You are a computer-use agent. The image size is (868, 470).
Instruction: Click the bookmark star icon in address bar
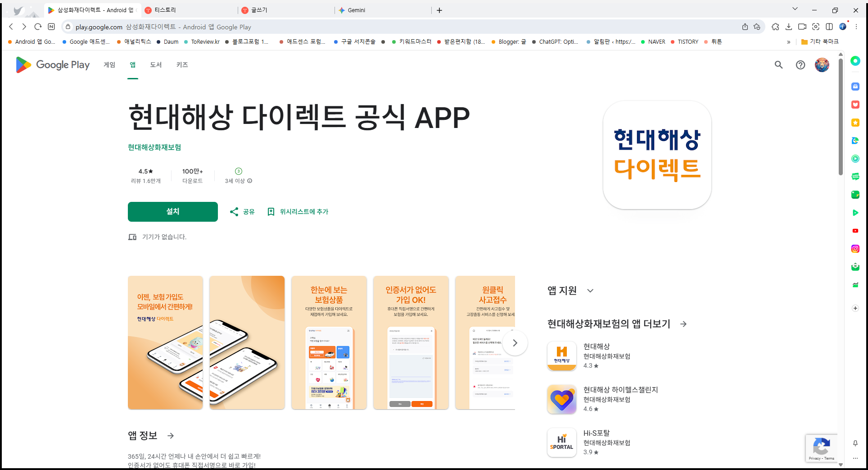pyautogui.click(x=757, y=27)
